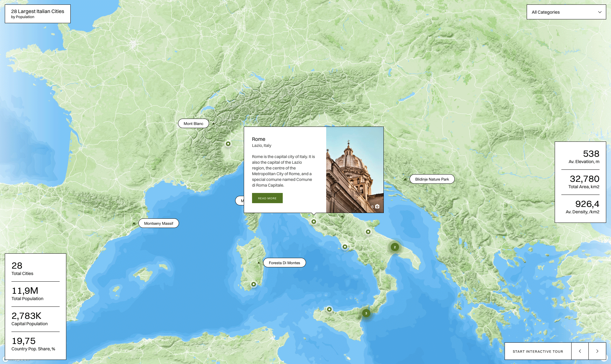The width and height of the screenshot is (611, 364).
Task: Click the city marker near Naples
Action: click(345, 247)
